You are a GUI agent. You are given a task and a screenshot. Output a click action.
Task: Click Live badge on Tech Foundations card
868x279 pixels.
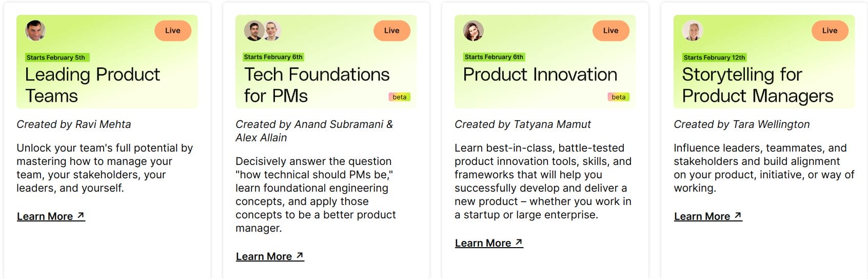392,31
